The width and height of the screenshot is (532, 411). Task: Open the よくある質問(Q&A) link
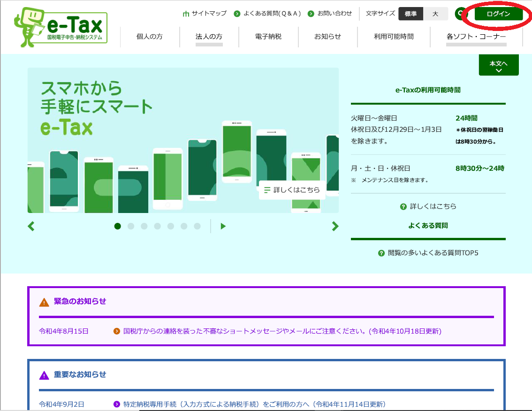coord(272,14)
